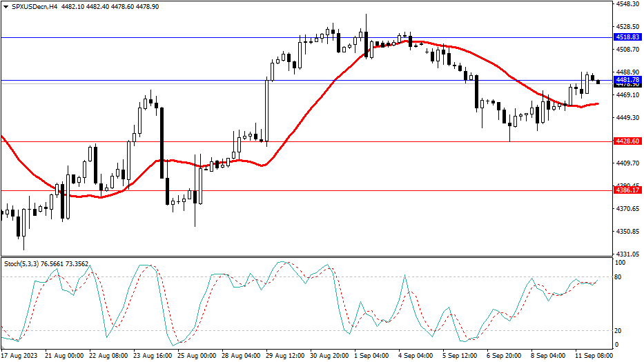Click the 100 level on stochastic scale
The image size is (644, 362).
click(x=619, y=263)
